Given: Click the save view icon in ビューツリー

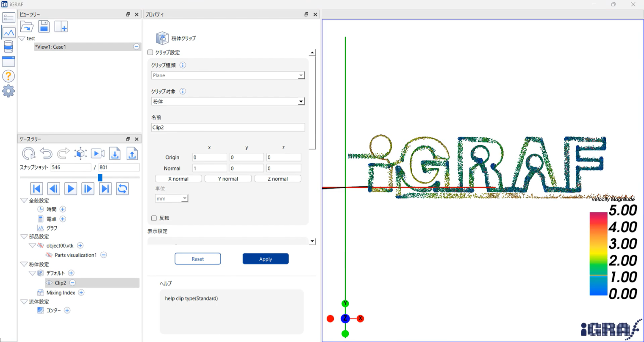Looking at the screenshot, I should pos(44,27).
